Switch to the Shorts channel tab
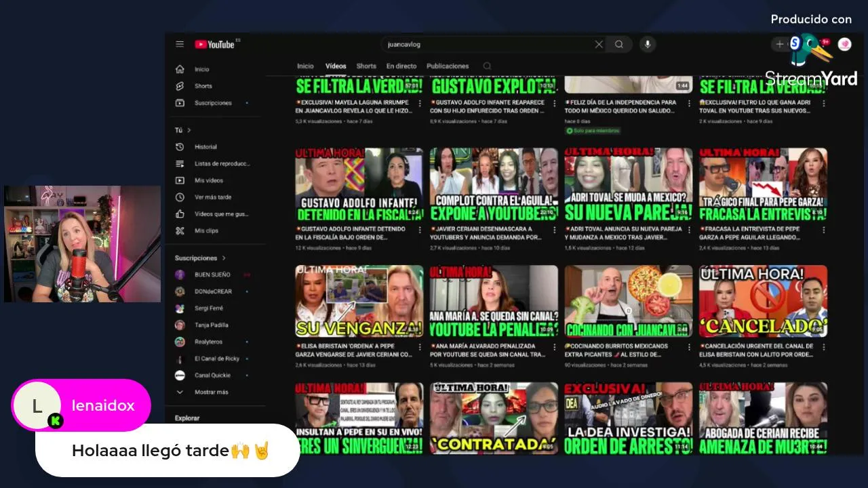The height and width of the screenshot is (488, 868). coord(366,66)
